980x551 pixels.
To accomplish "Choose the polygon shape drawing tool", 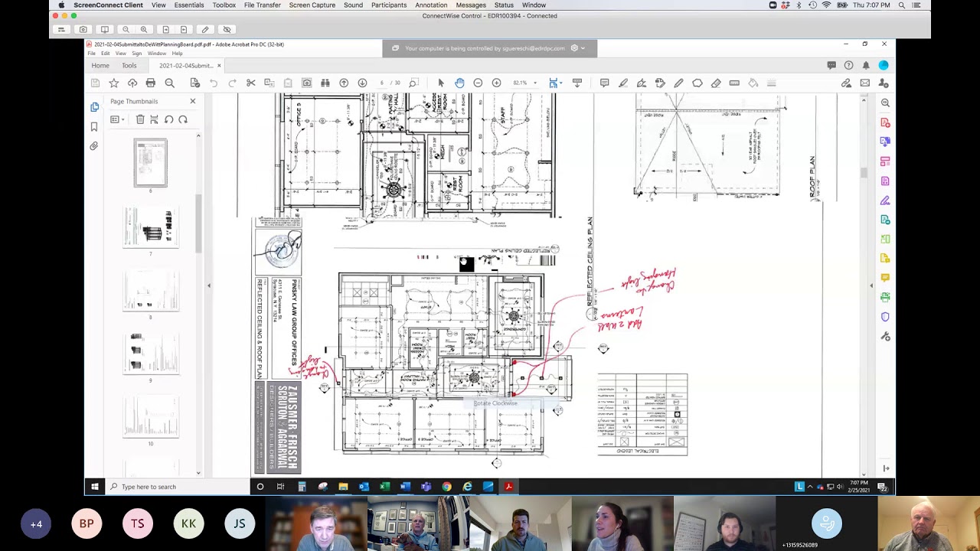I will click(697, 83).
